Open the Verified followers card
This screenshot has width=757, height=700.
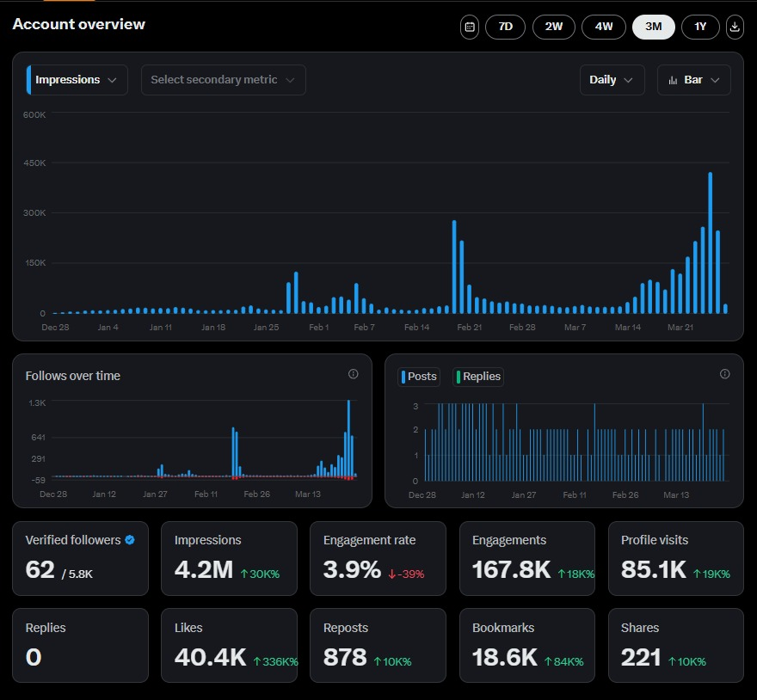pyautogui.click(x=80, y=558)
